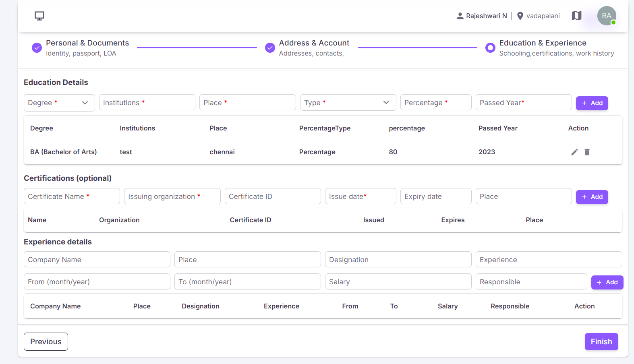
Task: Click Education & Experience step circle
Action: click(x=490, y=48)
